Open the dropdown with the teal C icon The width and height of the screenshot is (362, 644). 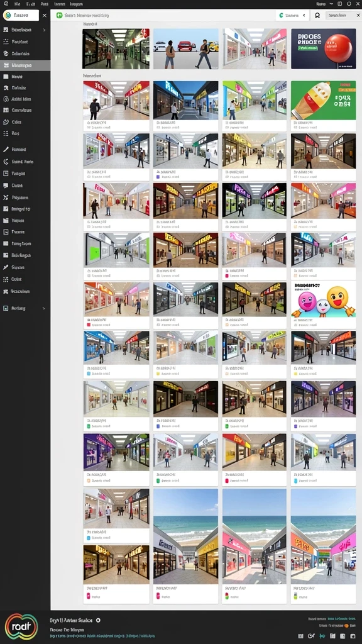(x=292, y=15)
